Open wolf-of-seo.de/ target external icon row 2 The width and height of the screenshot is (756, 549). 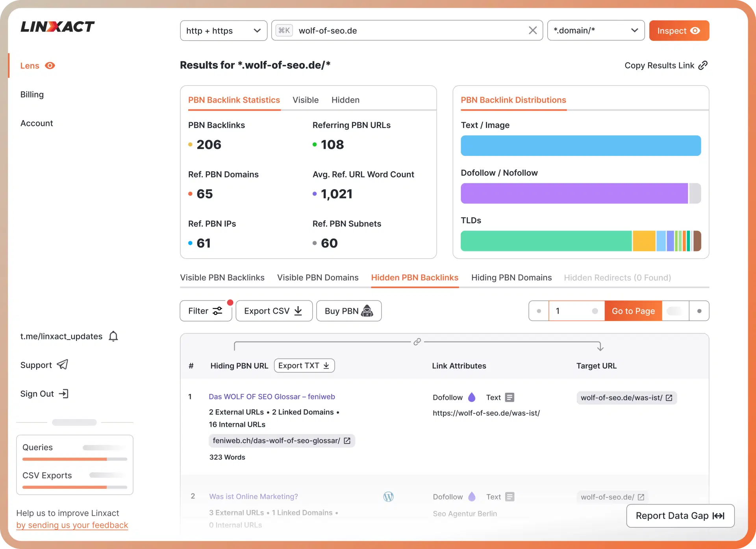641,497
